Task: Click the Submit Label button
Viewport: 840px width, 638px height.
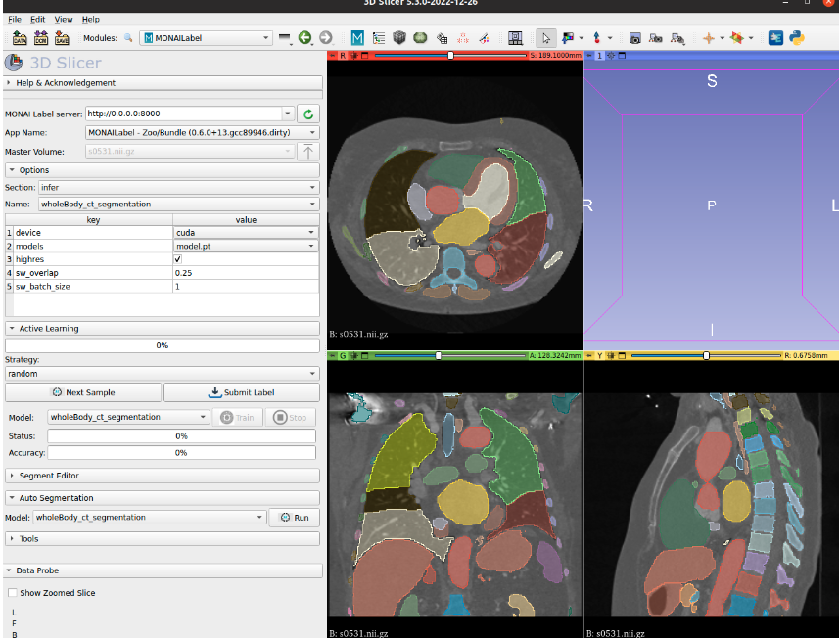Action: tap(242, 392)
